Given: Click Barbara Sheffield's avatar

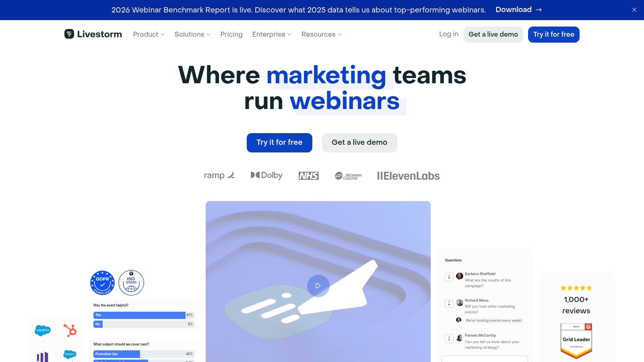Looking at the screenshot, I should click(x=460, y=276).
